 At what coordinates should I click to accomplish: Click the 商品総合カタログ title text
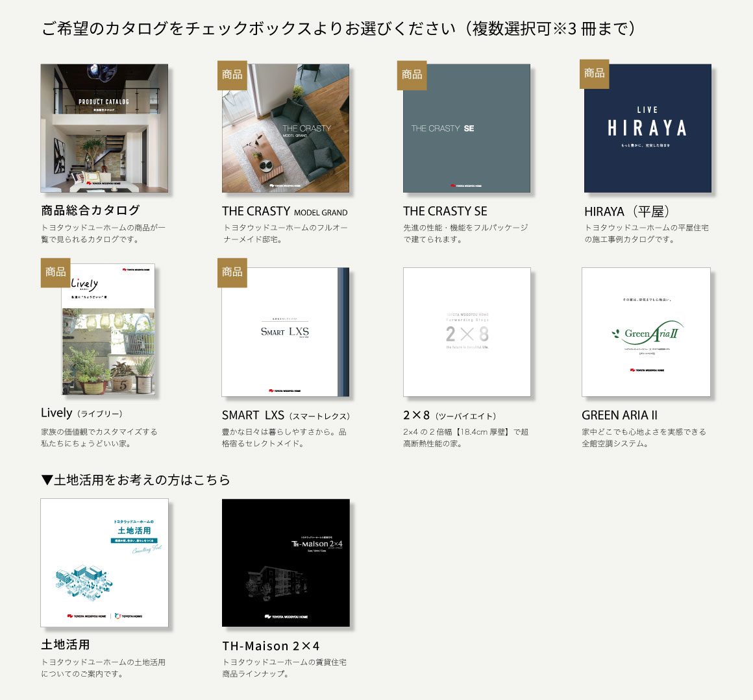[90, 210]
